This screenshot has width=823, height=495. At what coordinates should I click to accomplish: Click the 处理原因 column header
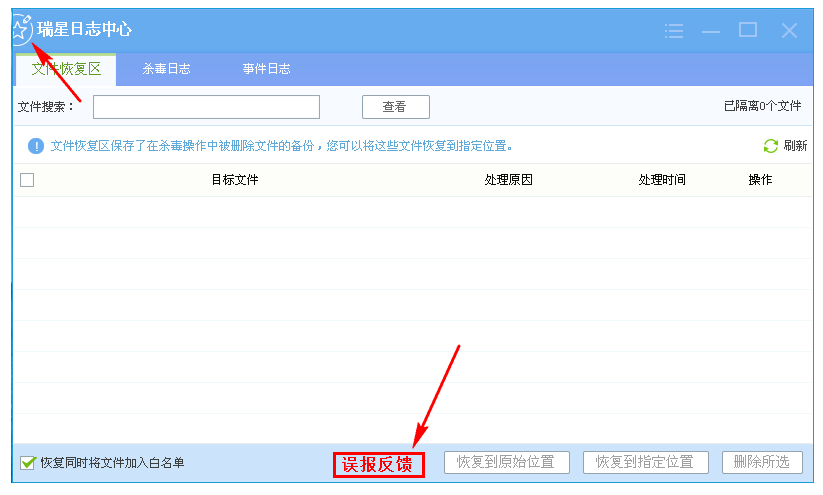[x=509, y=180]
